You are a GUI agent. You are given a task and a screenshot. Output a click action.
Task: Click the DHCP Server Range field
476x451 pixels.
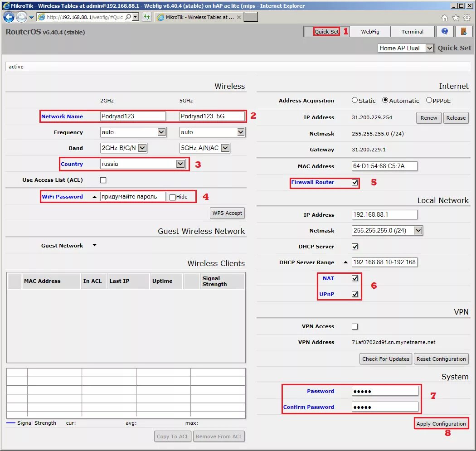click(384, 262)
